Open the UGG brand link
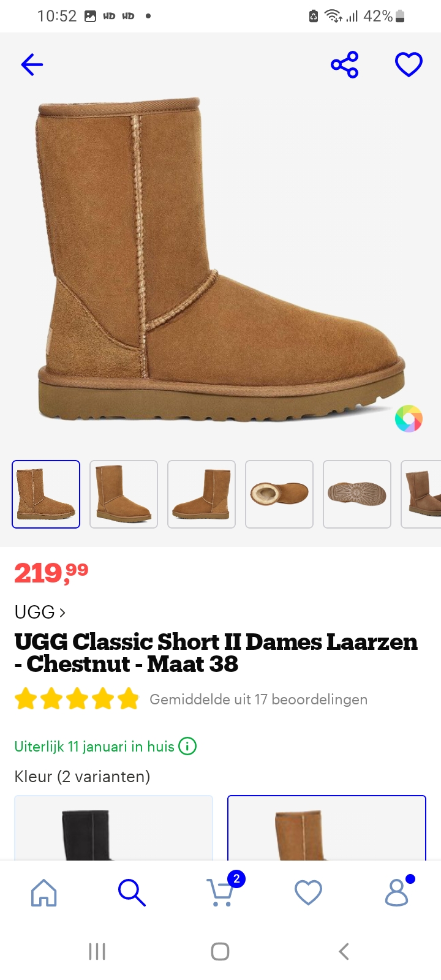 tap(40, 612)
